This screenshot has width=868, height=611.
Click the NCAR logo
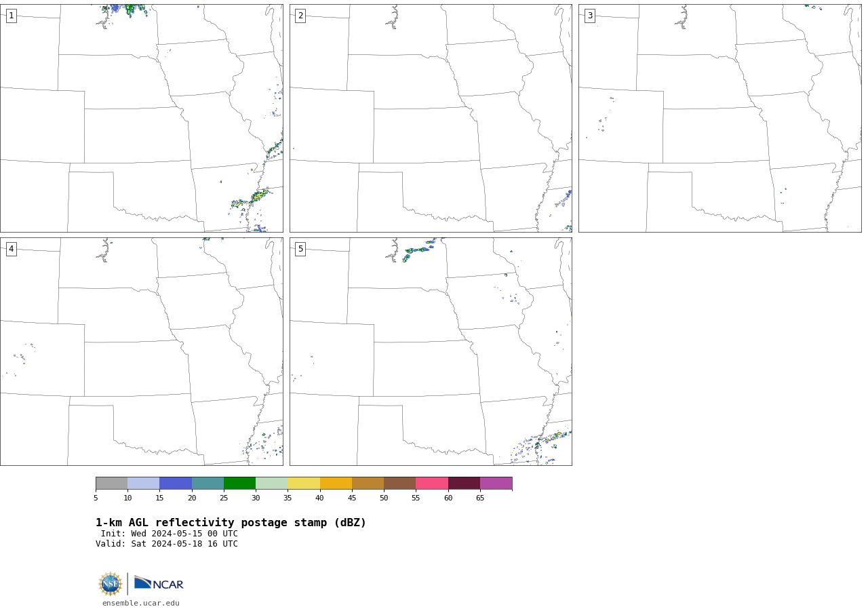(159, 583)
